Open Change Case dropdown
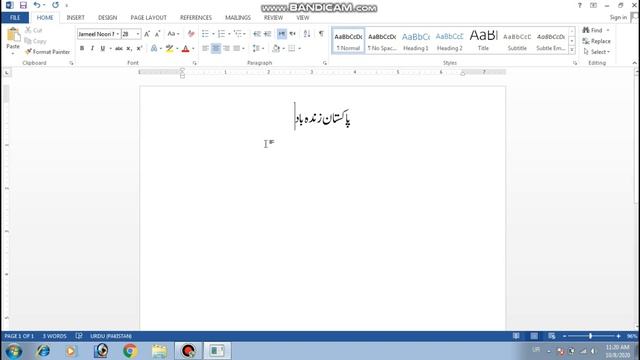This screenshot has height=360, width=640. click(x=173, y=34)
